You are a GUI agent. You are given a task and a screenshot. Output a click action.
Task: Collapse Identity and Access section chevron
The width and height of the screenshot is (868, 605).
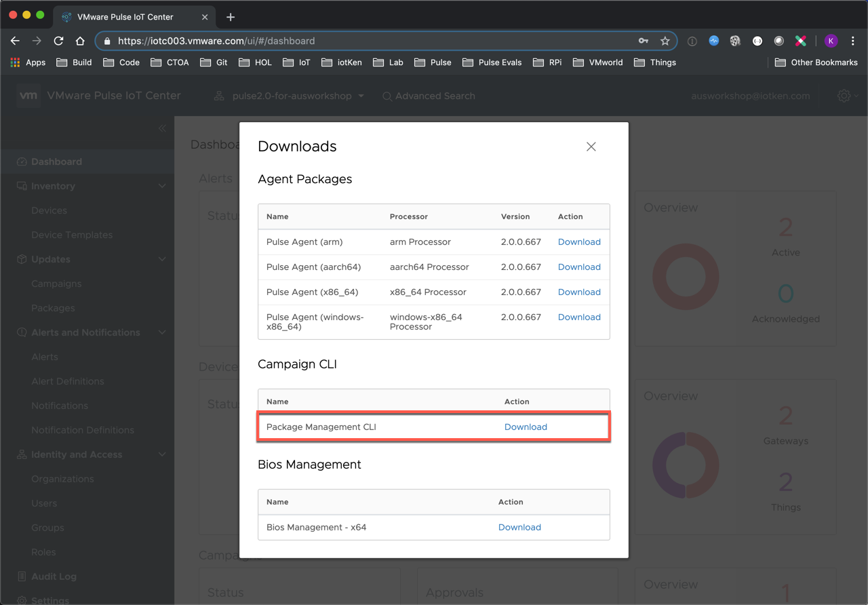coord(162,454)
